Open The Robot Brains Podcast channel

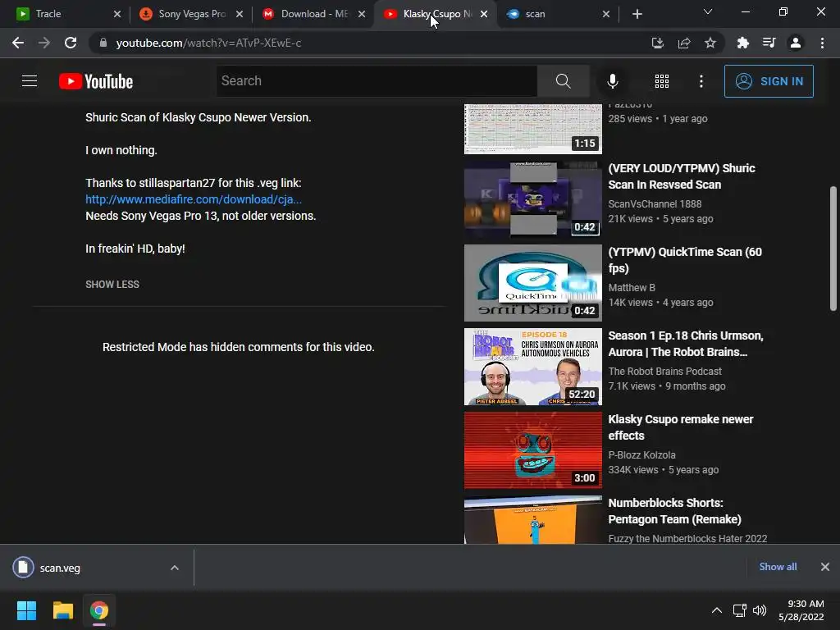(x=664, y=372)
